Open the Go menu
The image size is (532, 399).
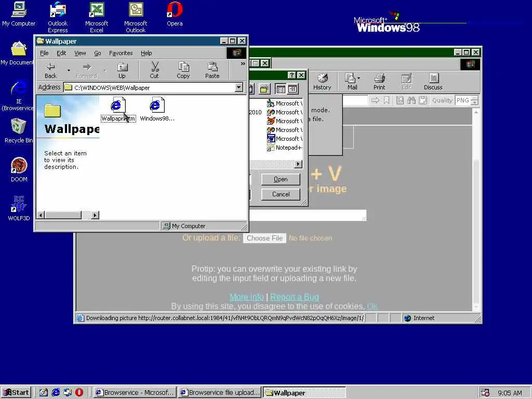[x=97, y=53]
